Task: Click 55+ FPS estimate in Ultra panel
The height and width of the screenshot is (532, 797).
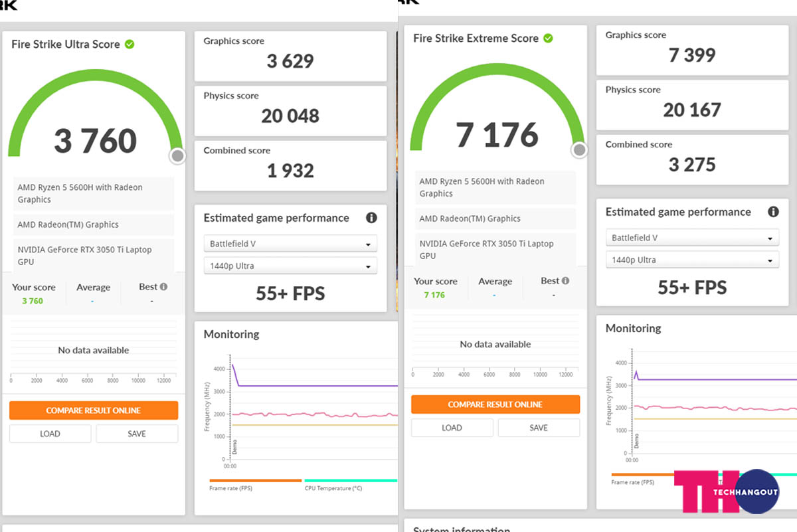Action: [290, 294]
